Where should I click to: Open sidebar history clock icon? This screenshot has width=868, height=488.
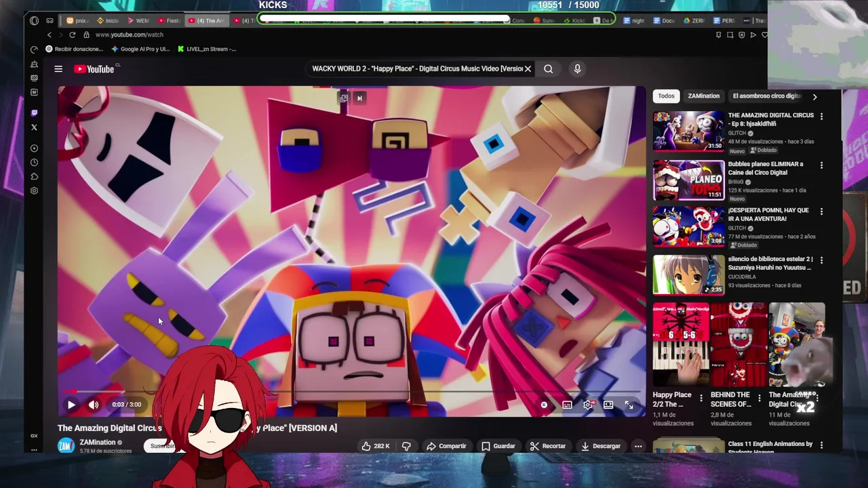pos(34,163)
